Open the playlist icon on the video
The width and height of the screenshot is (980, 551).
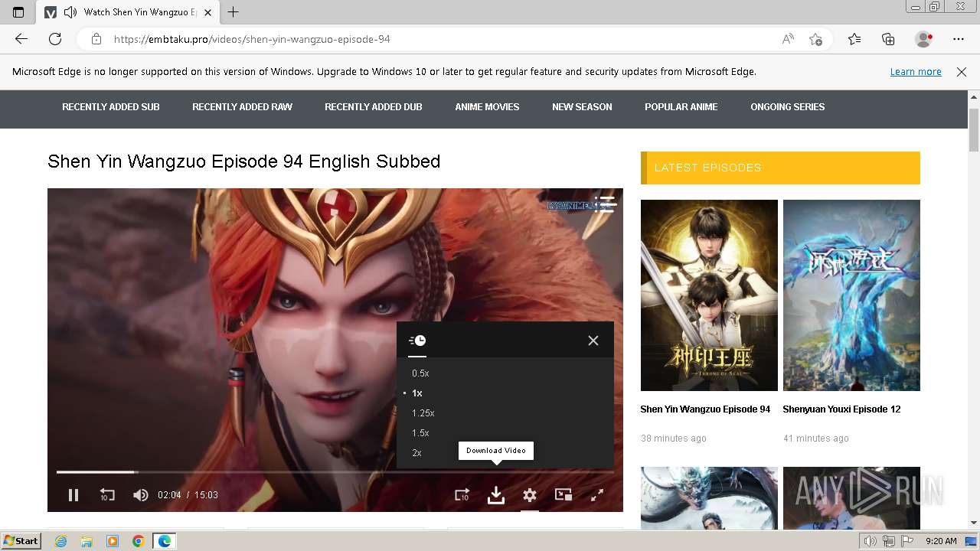605,204
